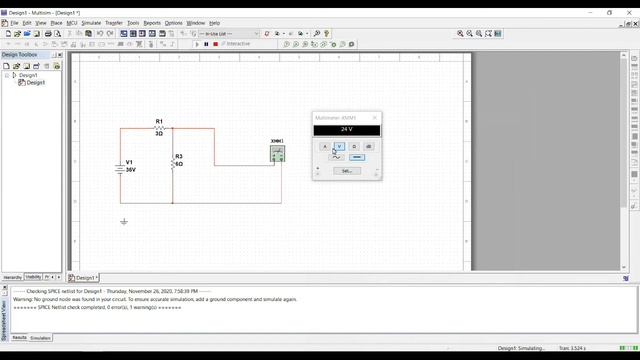Close the Design Toolbox panel
This screenshot has width=640, height=360.
coord(60,55)
